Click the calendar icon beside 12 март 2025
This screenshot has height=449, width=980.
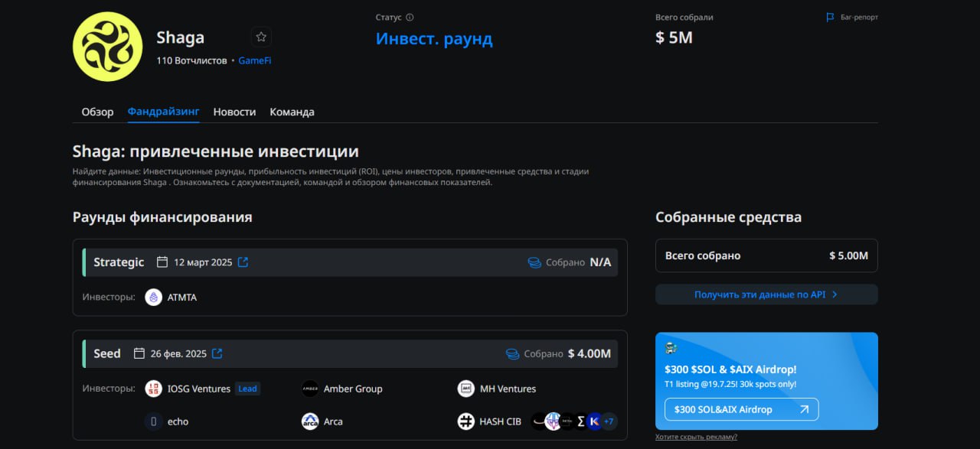162,262
